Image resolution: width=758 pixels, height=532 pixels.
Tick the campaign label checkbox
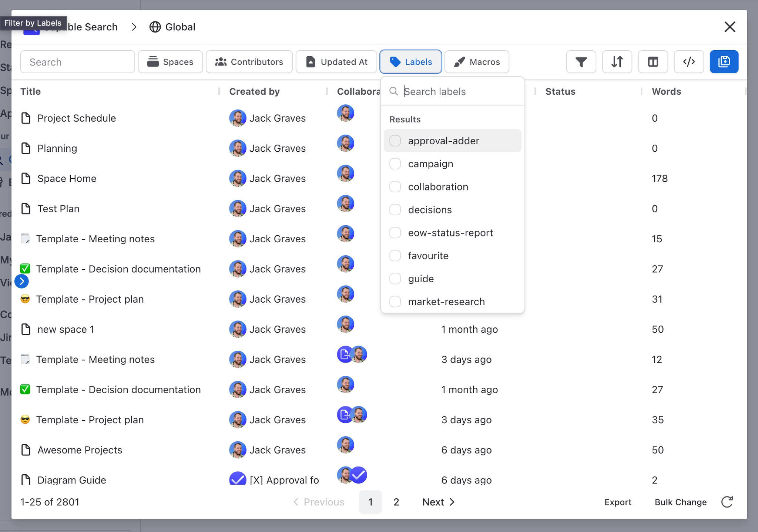(395, 164)
